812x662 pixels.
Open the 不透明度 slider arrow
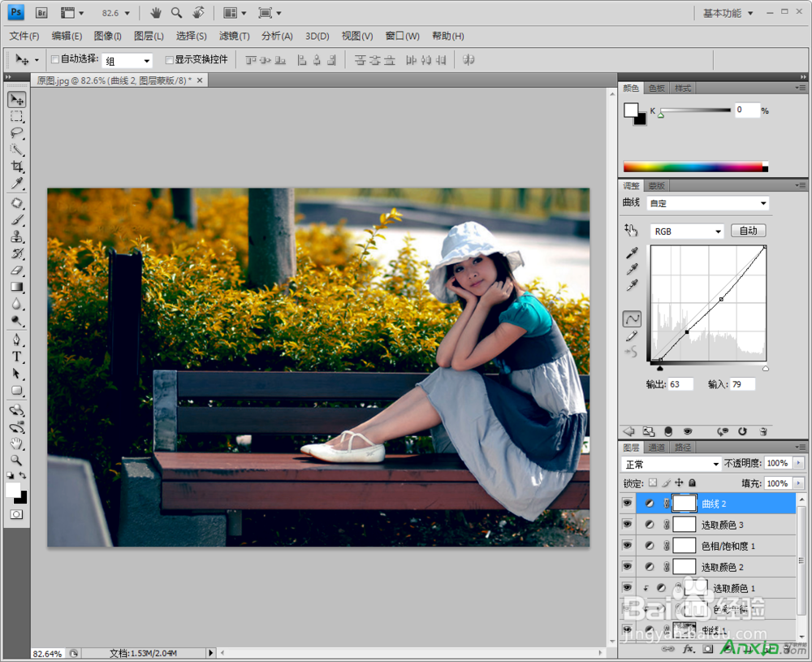click(x=798, y=463)
